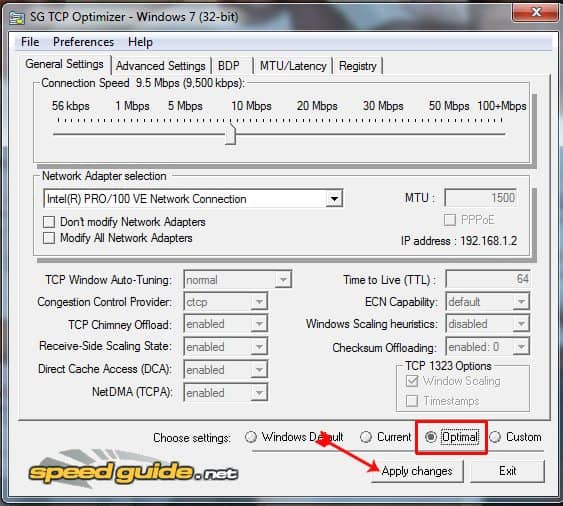Open the Preferences menu
The image size is (563, 506).
(x=83, y=42)
